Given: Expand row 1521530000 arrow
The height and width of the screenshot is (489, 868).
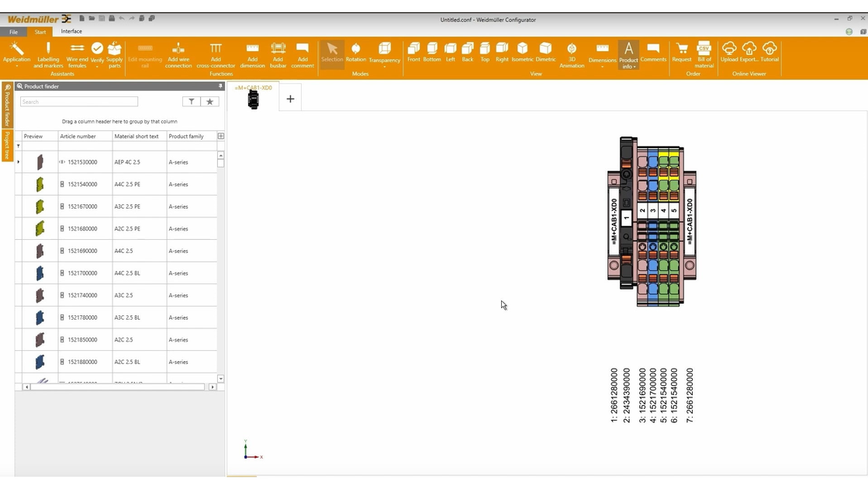Looking at the screenshot, I should [19, 162].
